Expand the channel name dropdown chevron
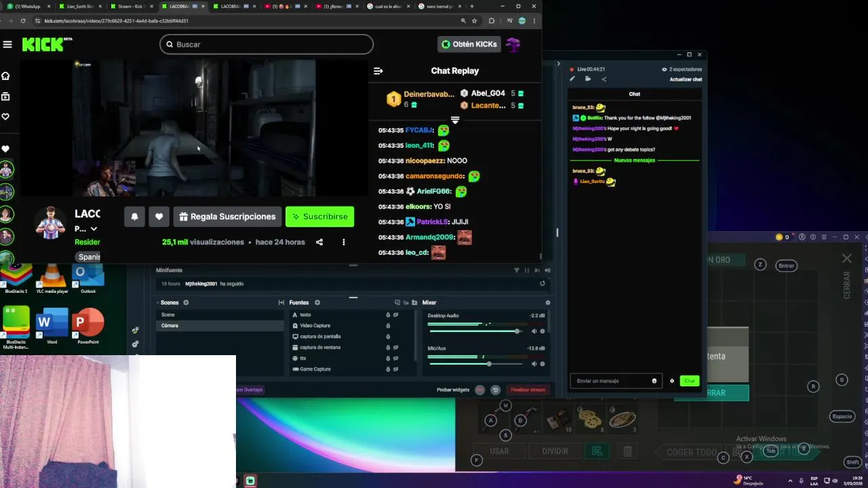Image resolution: width=868 pixels, height=488 pixels. pyautogui.click(x=94, y=229)
